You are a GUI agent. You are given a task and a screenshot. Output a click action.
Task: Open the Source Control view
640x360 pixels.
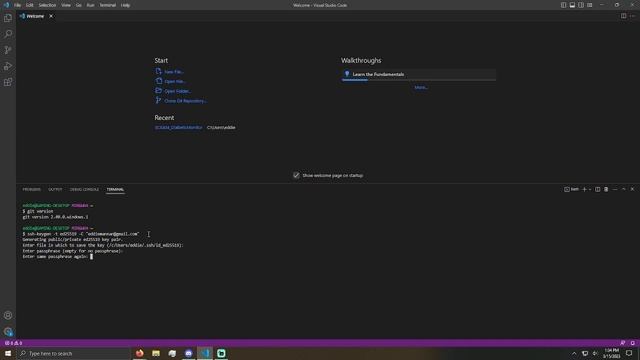[8, 50]
